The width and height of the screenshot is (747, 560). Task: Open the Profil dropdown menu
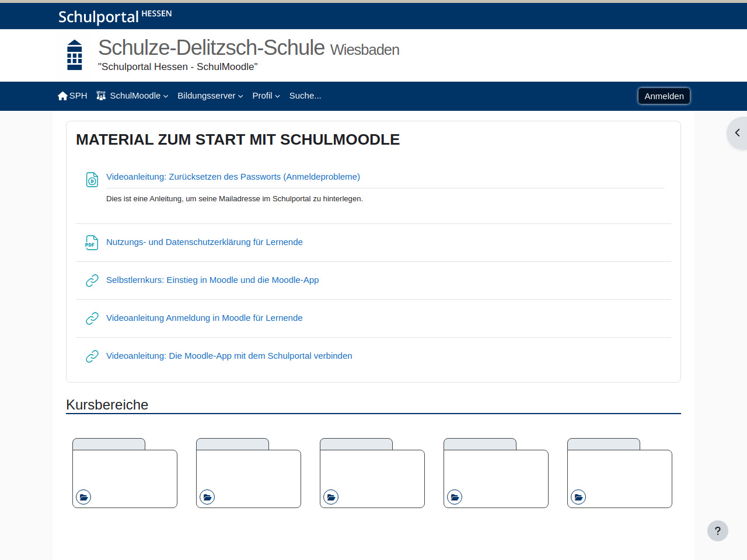(x=266, y=96)
